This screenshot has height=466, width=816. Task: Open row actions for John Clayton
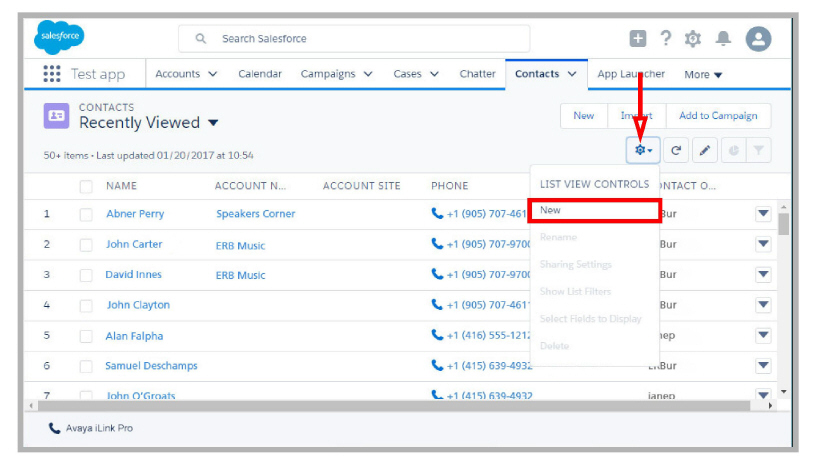(x=763, y=305)
